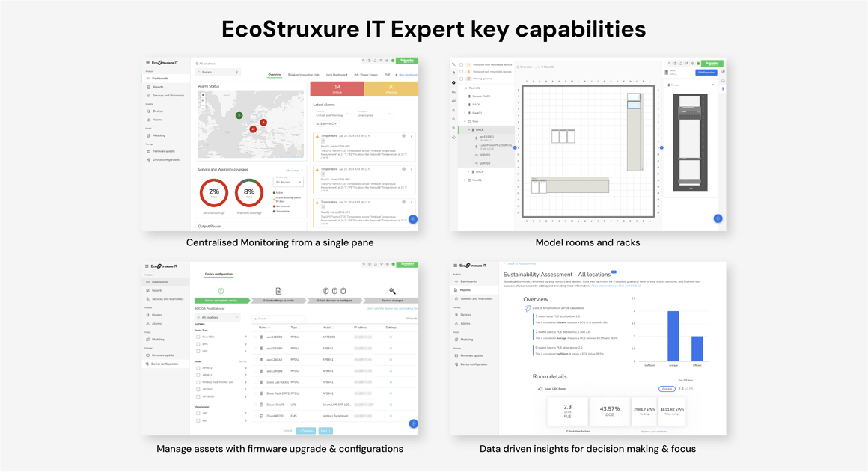Open the hamburger menu in the monitoring dashboard

[147, 63]
